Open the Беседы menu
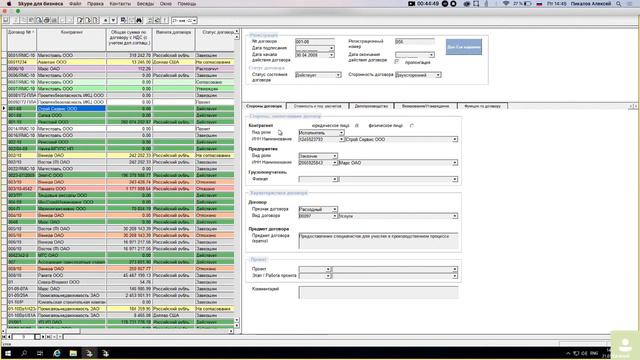This screenshot has width=640, height=360. pyautogui.click(x=145, y=4)
